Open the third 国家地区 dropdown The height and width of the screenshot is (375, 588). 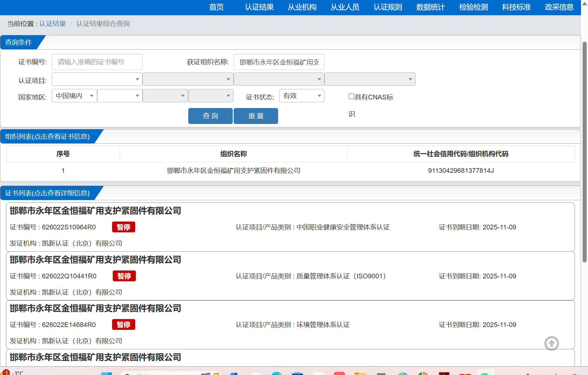click(165, 96)
